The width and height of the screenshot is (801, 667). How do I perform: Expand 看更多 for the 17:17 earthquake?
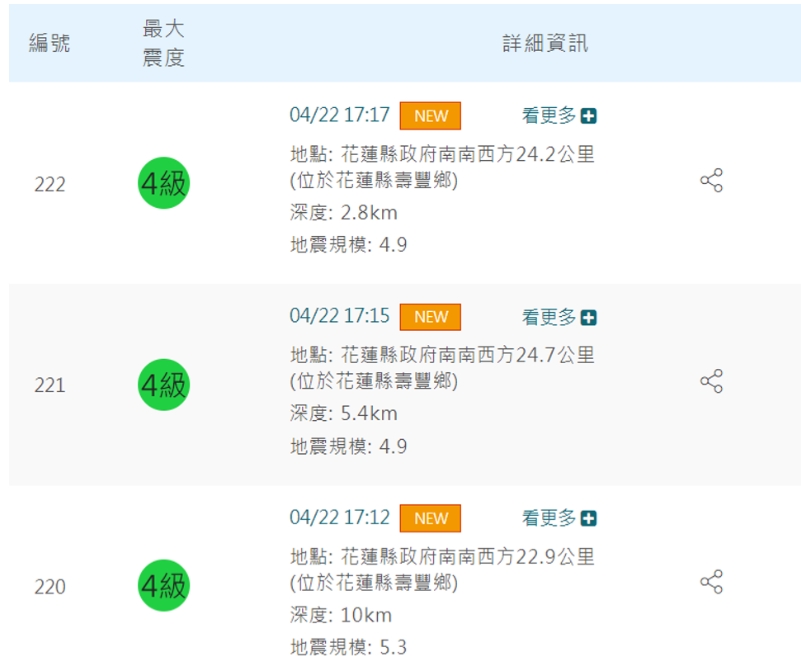tap(559, 116)
